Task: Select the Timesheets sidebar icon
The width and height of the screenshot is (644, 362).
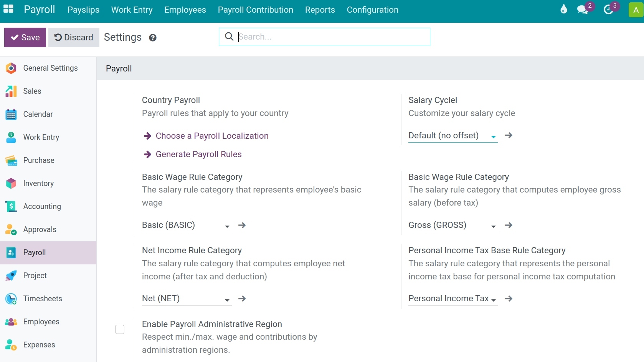Action: (x=11, y=299)
